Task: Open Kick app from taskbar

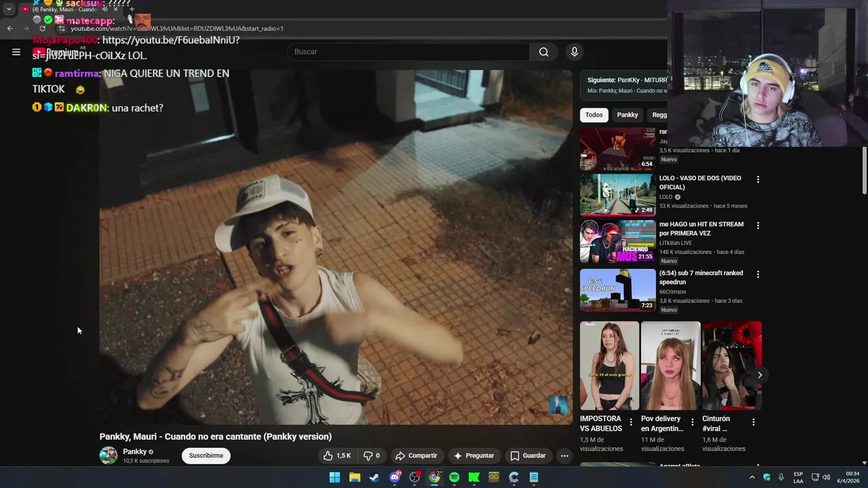Action: (x=474, y=477)
